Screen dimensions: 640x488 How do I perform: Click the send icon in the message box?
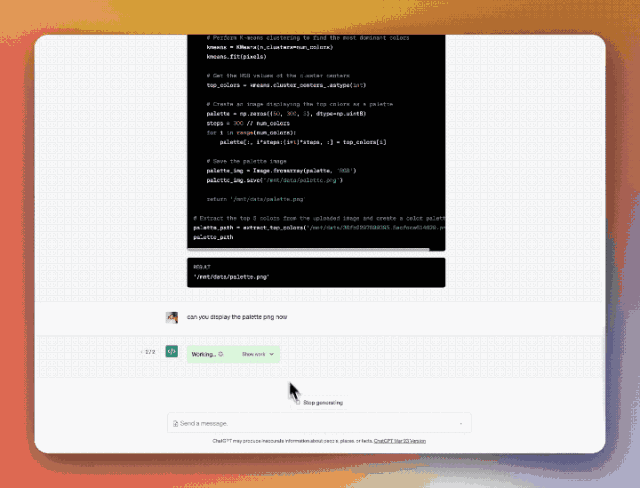(460, 424)
